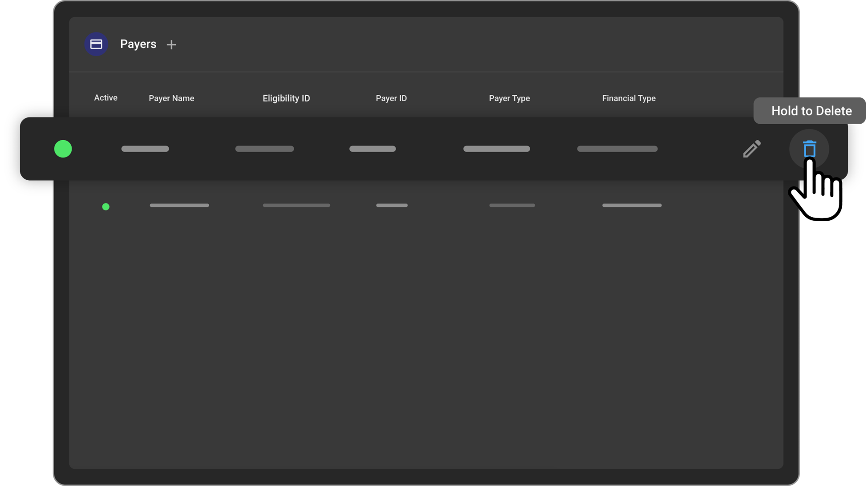Sort by Payer Name column
The height and width of the screenshot is (486, 868).
[x=171, y=98]
